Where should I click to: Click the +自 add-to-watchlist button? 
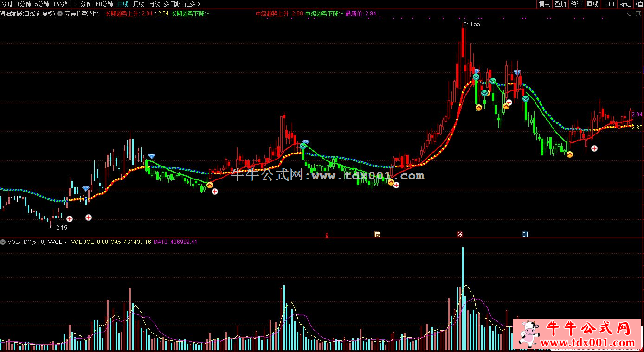(639, 4)
